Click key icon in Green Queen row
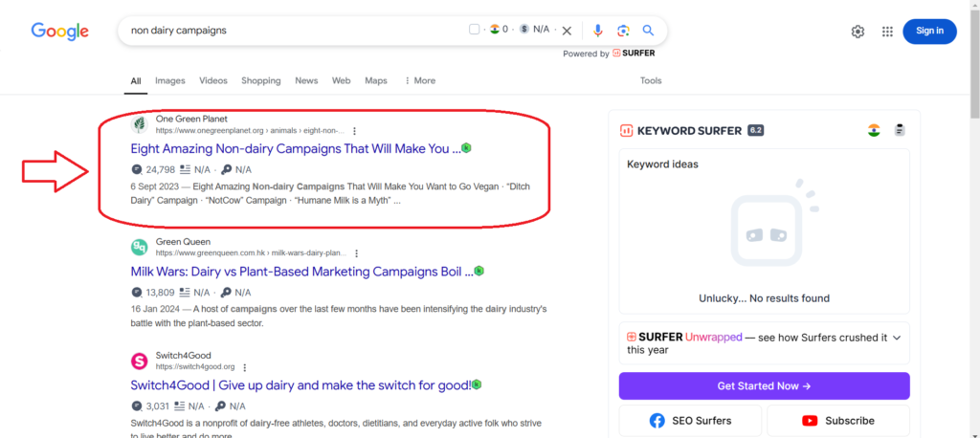Viewport: 980px width, 438px height. click(226, 293)
